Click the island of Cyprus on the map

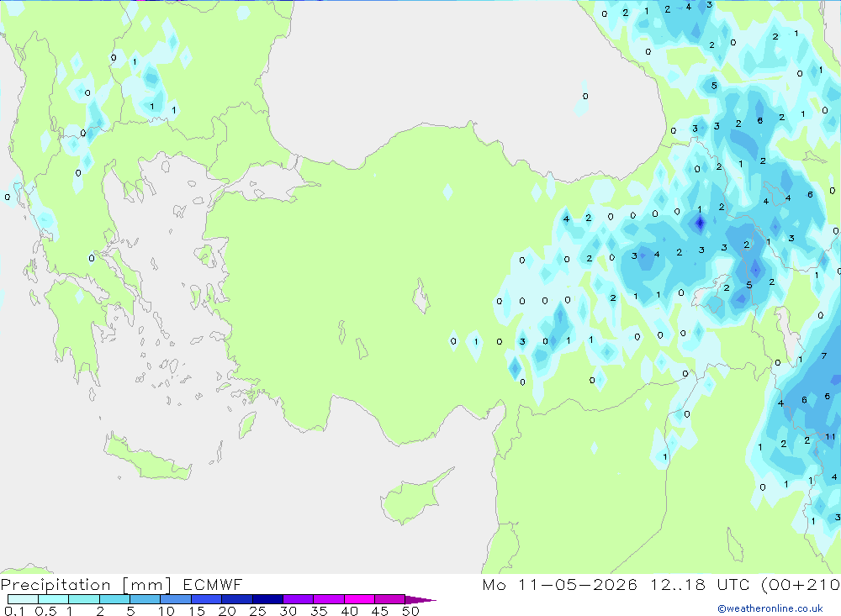[413, 498]
